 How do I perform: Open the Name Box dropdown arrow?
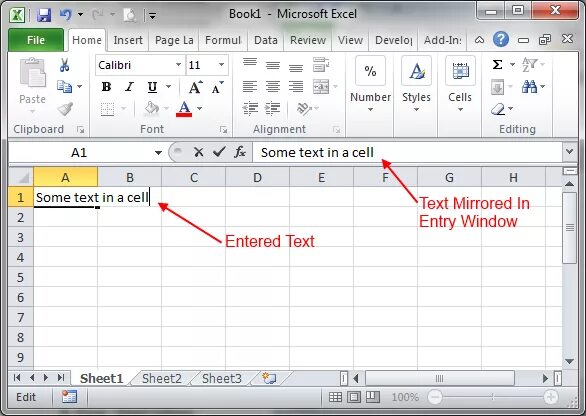(158, 152)
